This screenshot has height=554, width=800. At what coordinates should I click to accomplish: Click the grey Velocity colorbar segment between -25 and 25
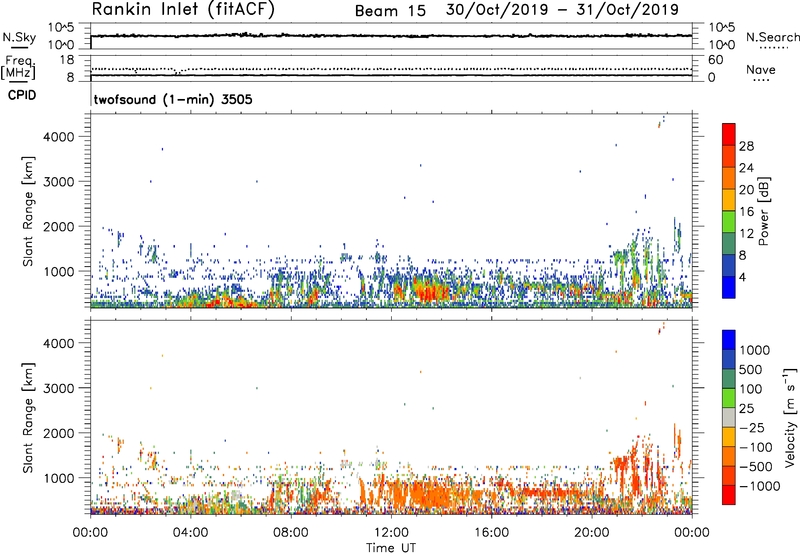coord(729,417)
